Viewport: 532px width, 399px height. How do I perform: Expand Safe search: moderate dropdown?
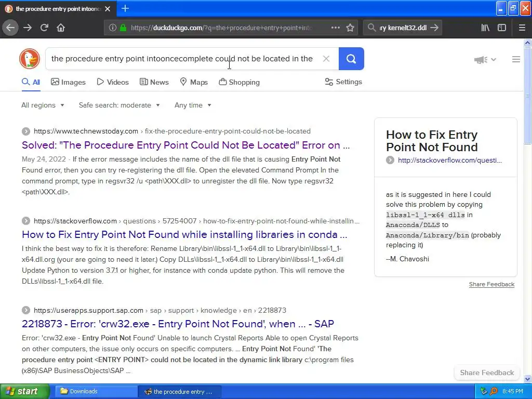[x=119, y=105]
